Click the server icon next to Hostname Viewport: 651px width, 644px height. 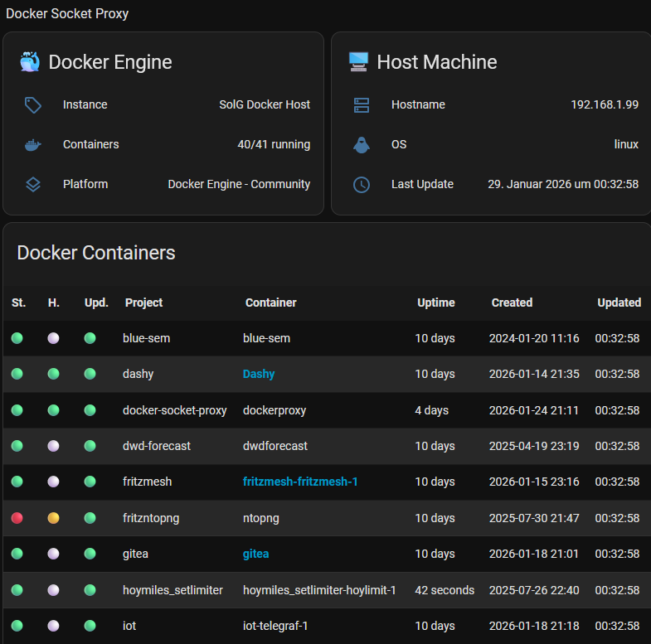pyautogui.click(x=362, y=105)
